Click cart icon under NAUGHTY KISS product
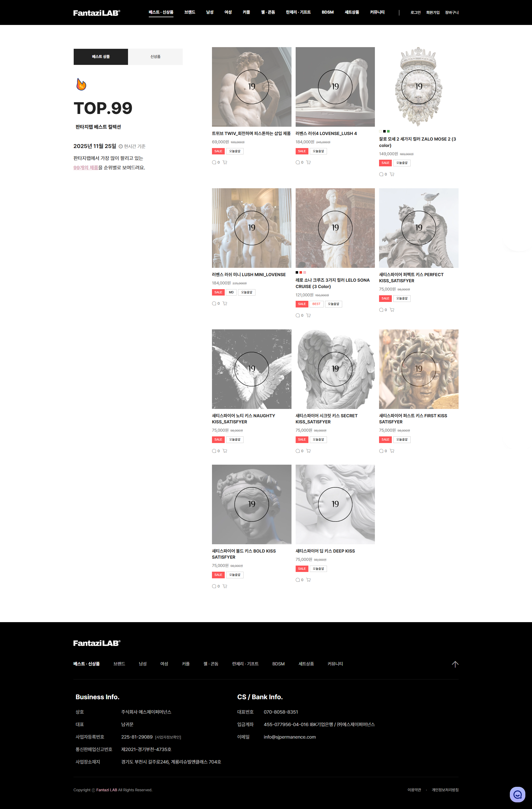This screenshot has width=532, height=809. [x=225, y=451]
